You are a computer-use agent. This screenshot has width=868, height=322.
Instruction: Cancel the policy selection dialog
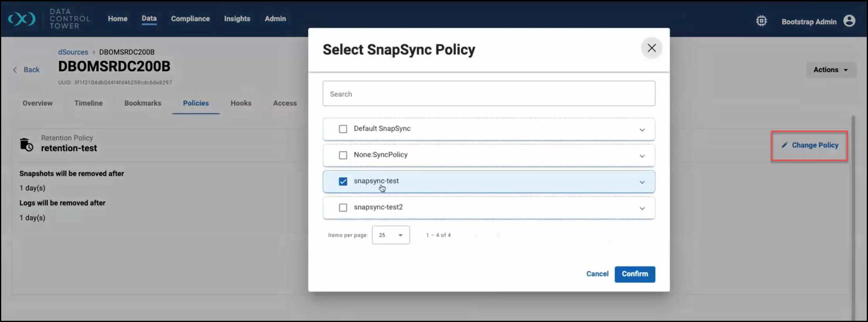[597, 274]
